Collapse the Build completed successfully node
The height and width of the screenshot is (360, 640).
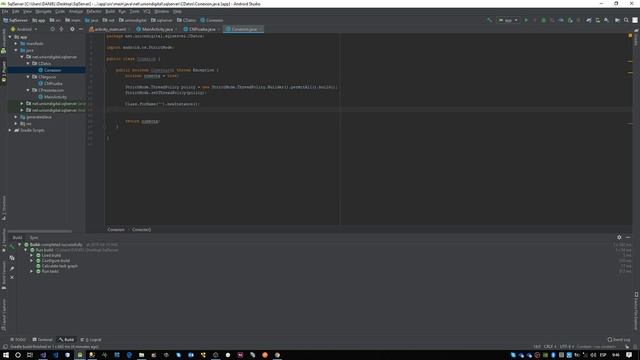point(20,244)
